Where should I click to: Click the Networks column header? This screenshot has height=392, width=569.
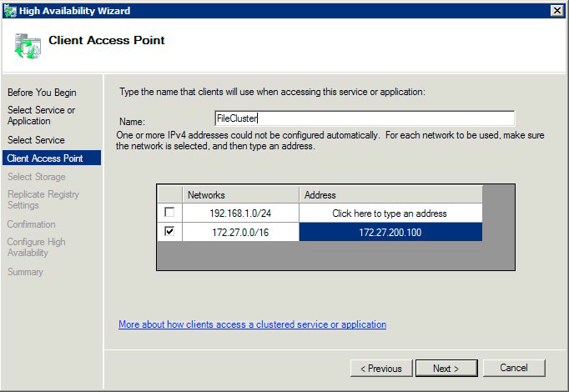240,194
